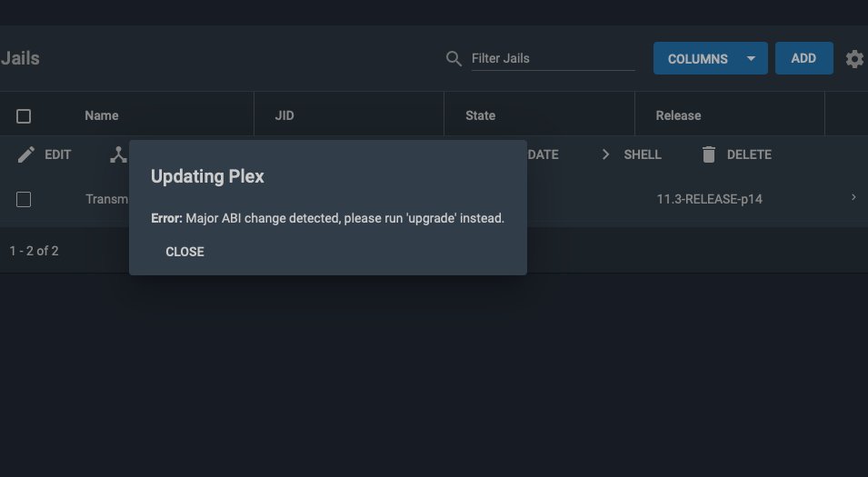
Task: Toggle the select-all checkbox in header
Action: (24, 116)
